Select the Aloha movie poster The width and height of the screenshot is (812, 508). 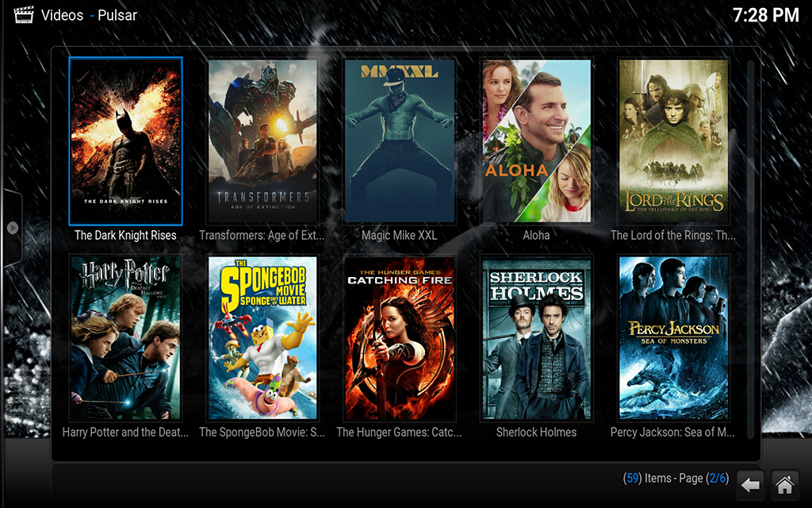[536, 141]
